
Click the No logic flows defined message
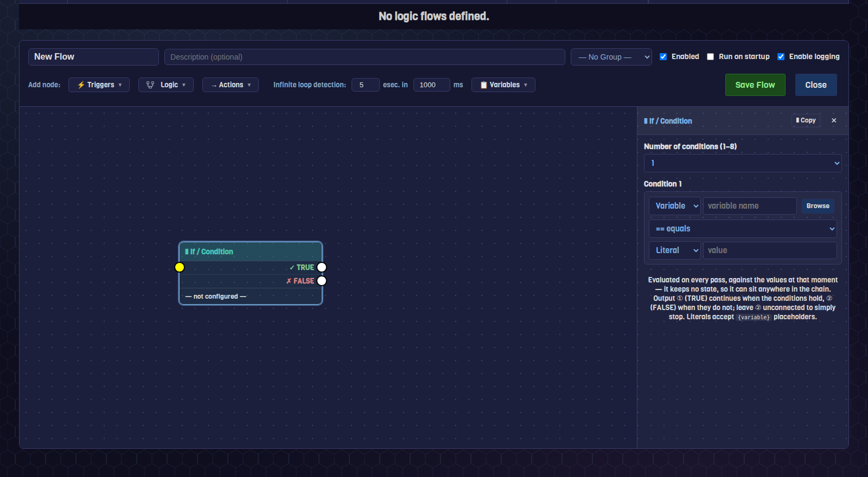coord(434,16)
